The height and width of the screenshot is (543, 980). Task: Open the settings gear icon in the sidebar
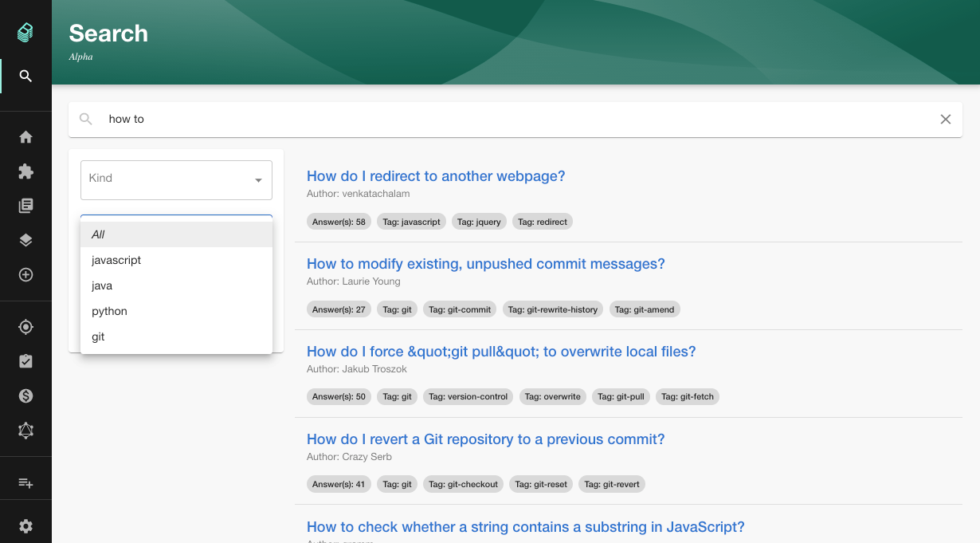coord(25,526)
